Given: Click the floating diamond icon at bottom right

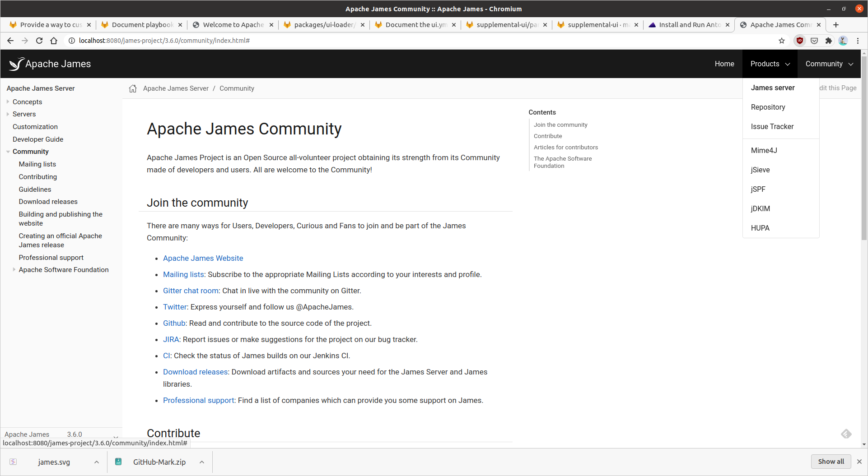Looking at the screenshot, I should (846, 434).
